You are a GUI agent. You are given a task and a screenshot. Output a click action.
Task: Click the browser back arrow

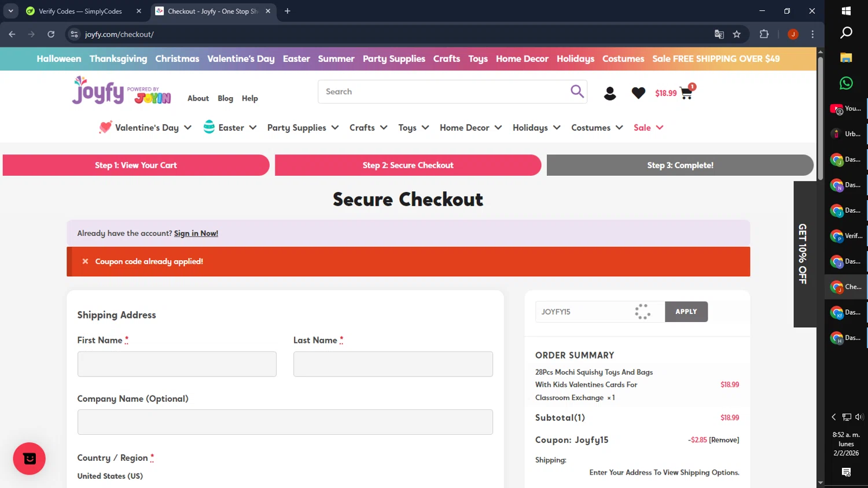12,34
